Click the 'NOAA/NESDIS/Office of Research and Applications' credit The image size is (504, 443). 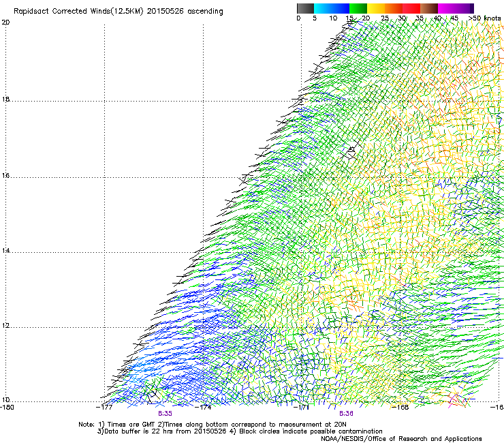click(x=401, y=439)
